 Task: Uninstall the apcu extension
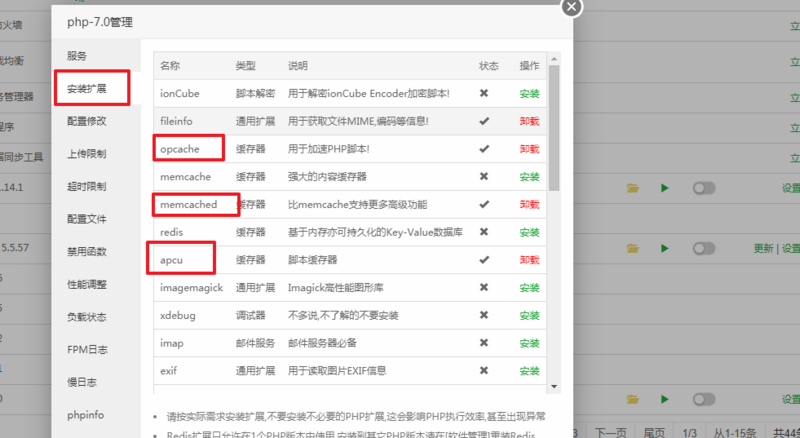tap(529, 260)
